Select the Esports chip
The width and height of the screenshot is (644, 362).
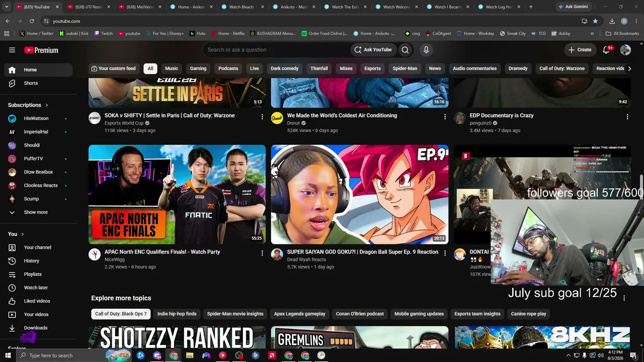[372, 68]
